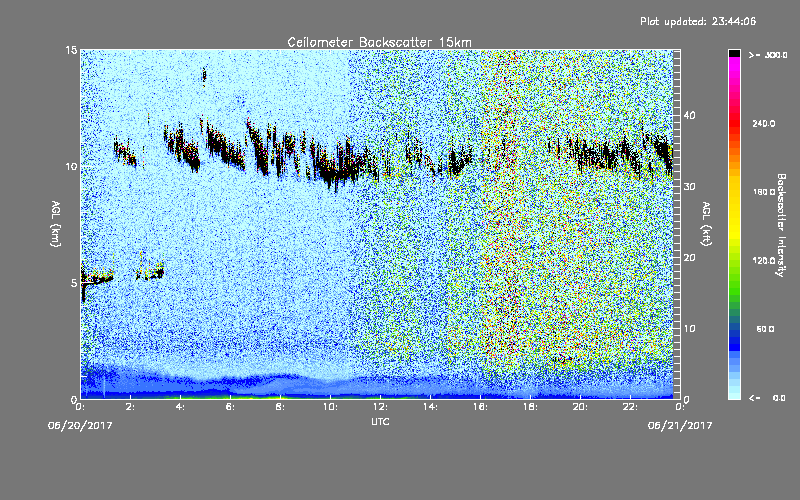This screenshot has height=500, width=800.
Task: Click the x-axis tick label 20:
Action: pyautogui.click(x=580, y=407)
